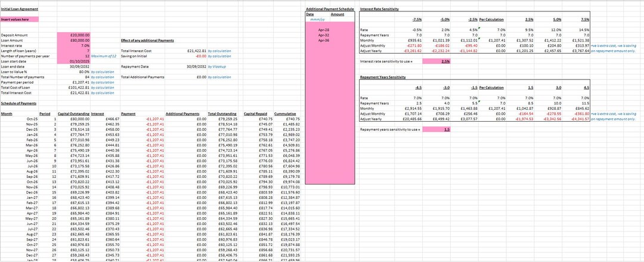Click the 'mmm/yy' format hint cell

point(318,19)
